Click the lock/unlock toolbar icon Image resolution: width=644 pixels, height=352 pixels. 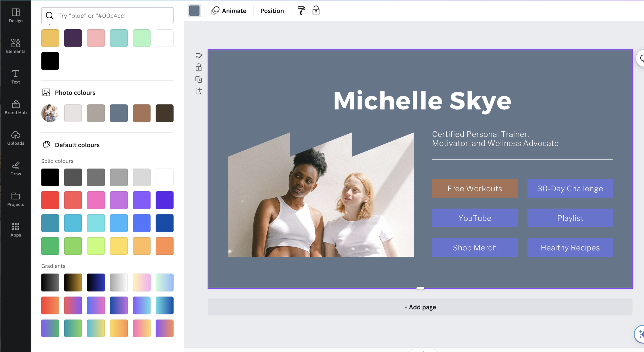click(x=316, y=10)
